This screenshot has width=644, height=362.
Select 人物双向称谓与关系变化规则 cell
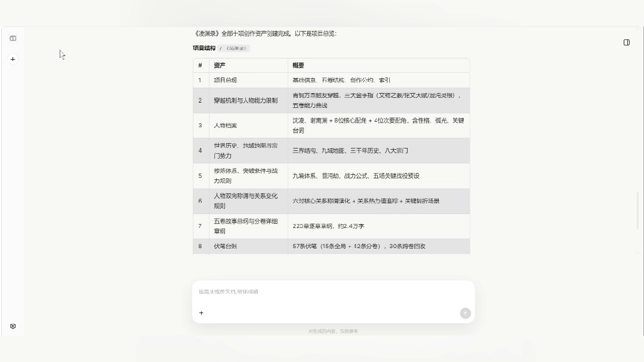click(x=248, y=201)
